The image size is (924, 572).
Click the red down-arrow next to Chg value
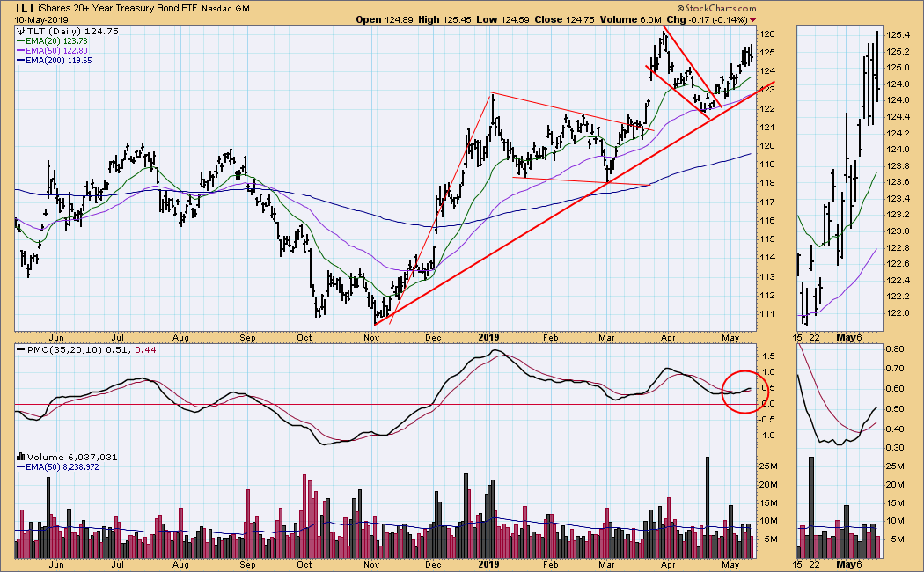click(752, 20)
